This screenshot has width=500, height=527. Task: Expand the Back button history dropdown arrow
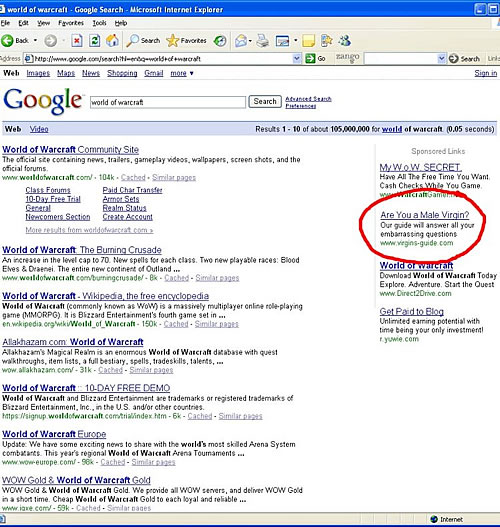pos(35,41)
